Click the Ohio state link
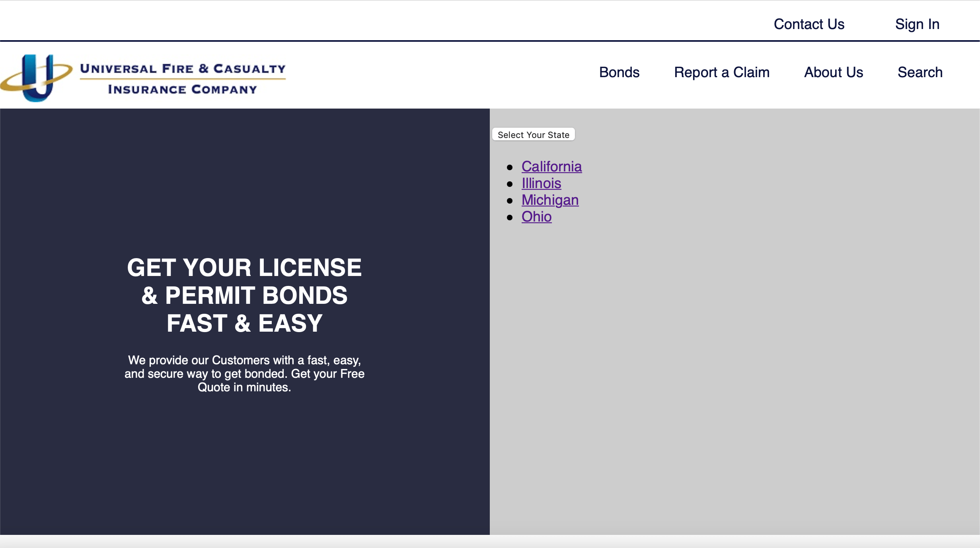Viewport: 980px width, 548px height. point(536,216)
